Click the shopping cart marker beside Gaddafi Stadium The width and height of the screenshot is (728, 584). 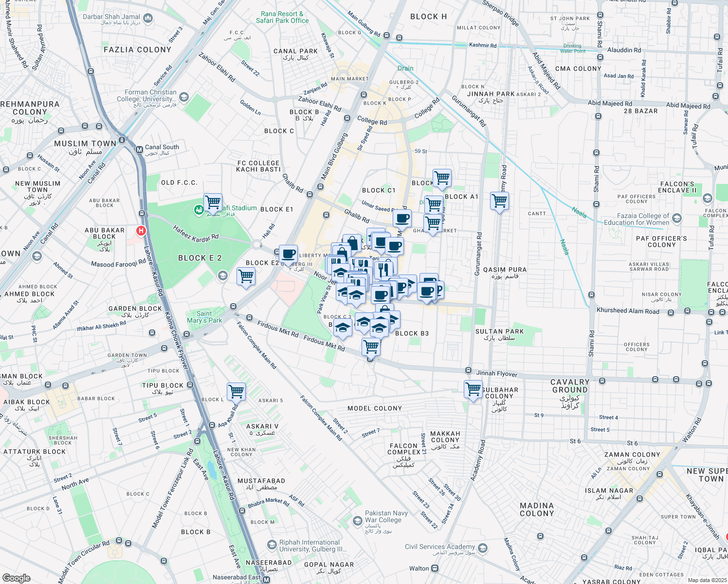(x=213, y=202)
